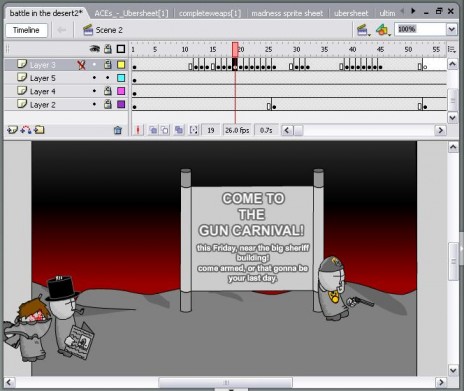Open the Modify Onion Markers icon
This screenshot has width=464, height=391.
point(193,130)
